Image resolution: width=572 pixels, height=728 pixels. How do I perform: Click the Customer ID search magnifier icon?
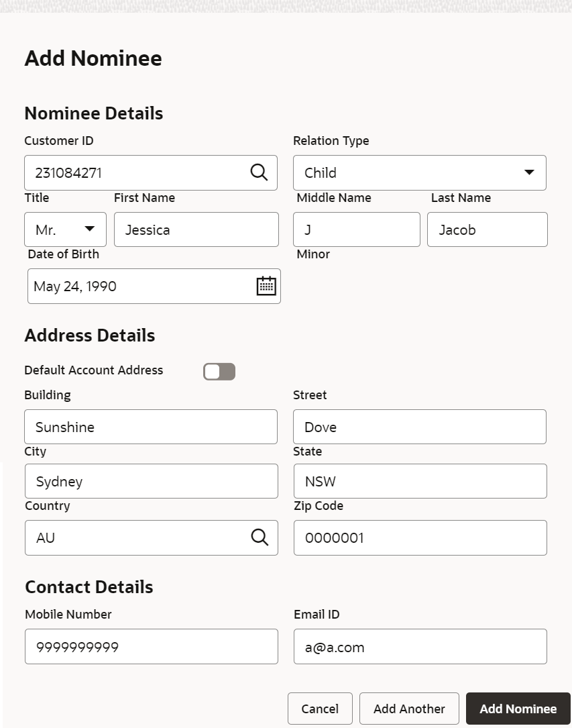click(x=259, y=172)
